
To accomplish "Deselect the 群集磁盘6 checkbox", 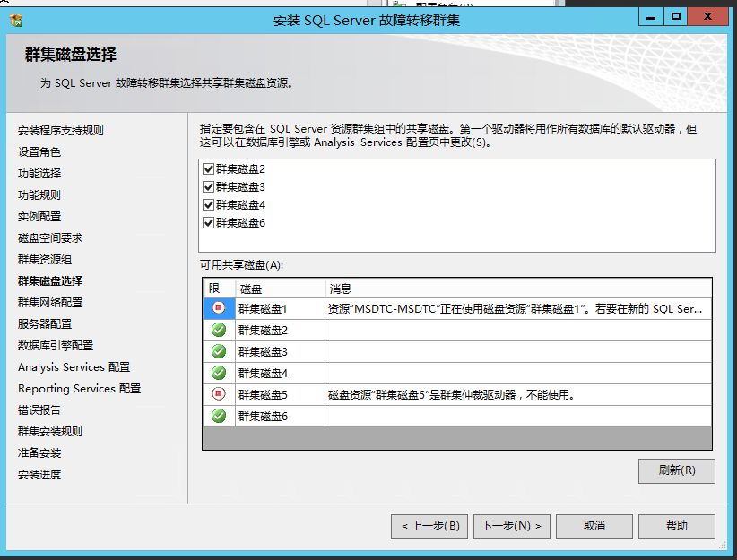I will (x=209, y=223).
